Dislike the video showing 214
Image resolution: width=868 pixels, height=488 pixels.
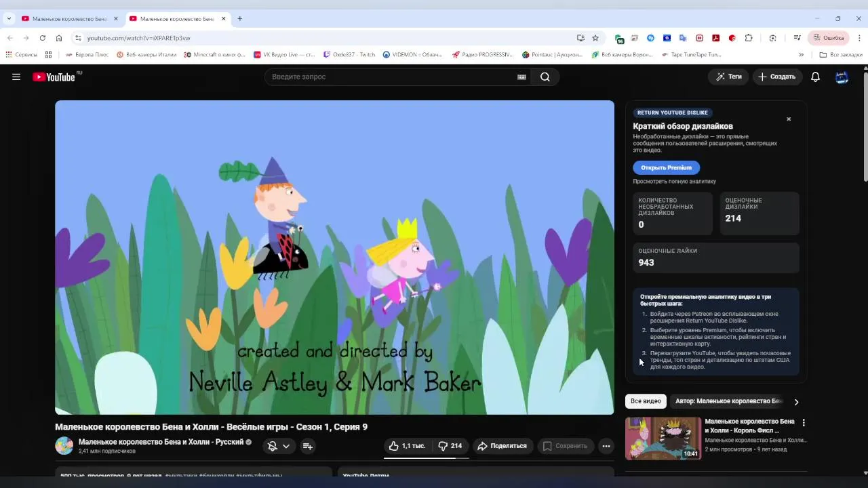coord(450,446)
